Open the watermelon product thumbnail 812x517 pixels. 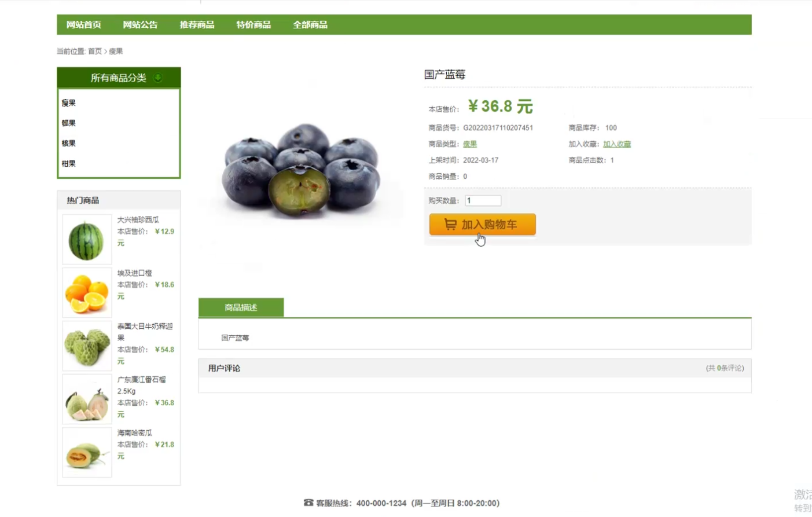[x=87, y=240]
